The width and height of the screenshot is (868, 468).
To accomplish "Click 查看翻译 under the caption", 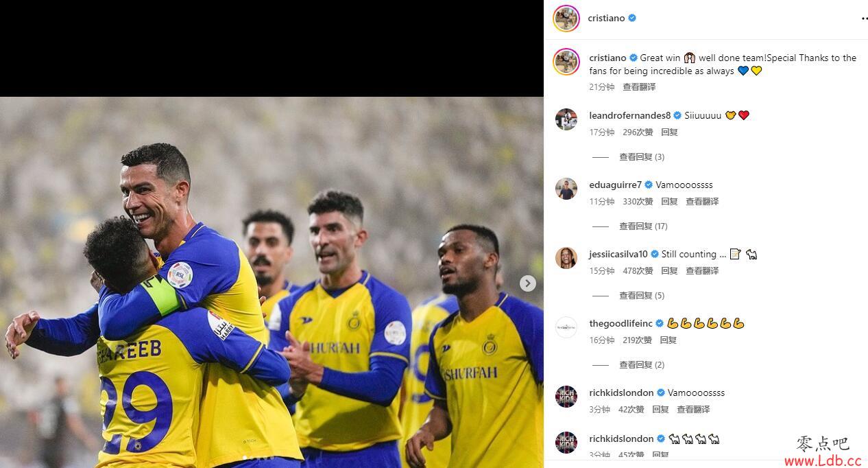I will click(x=639, y=87).
